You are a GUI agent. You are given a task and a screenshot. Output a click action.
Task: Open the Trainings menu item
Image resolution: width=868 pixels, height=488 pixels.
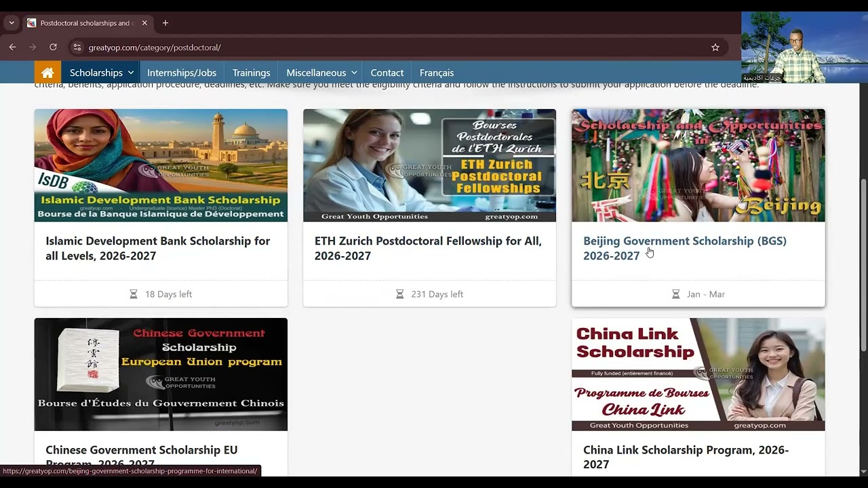click(x=251, y=73)
